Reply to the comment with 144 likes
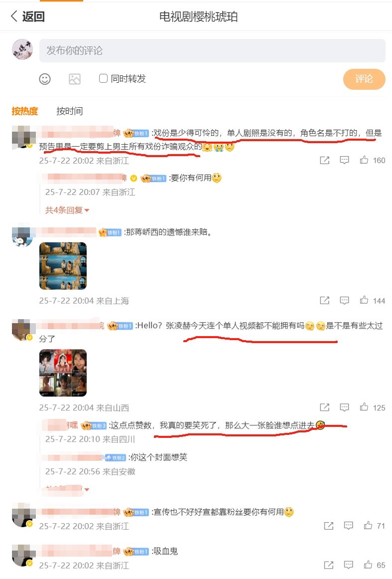Screen dimensions: 392x579 pyautogui.click(x=344, y=300)
